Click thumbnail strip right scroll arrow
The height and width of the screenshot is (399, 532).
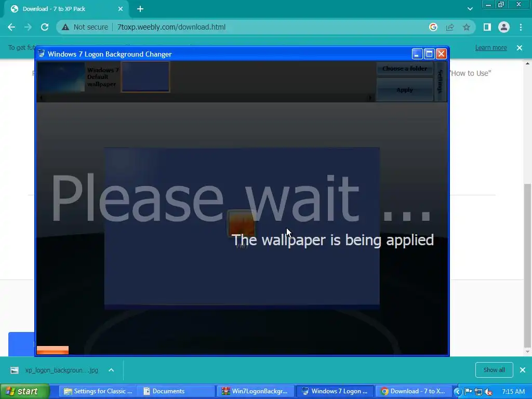[370, 98]
